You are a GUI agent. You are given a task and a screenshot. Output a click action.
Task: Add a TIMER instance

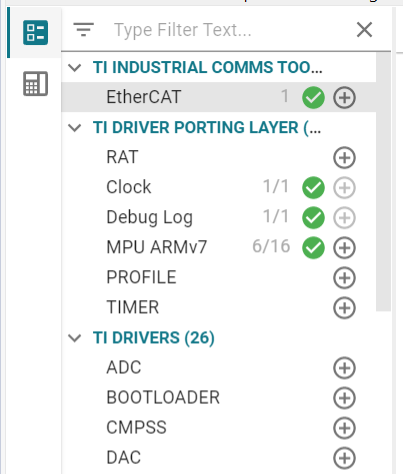[x=344, y=308]
